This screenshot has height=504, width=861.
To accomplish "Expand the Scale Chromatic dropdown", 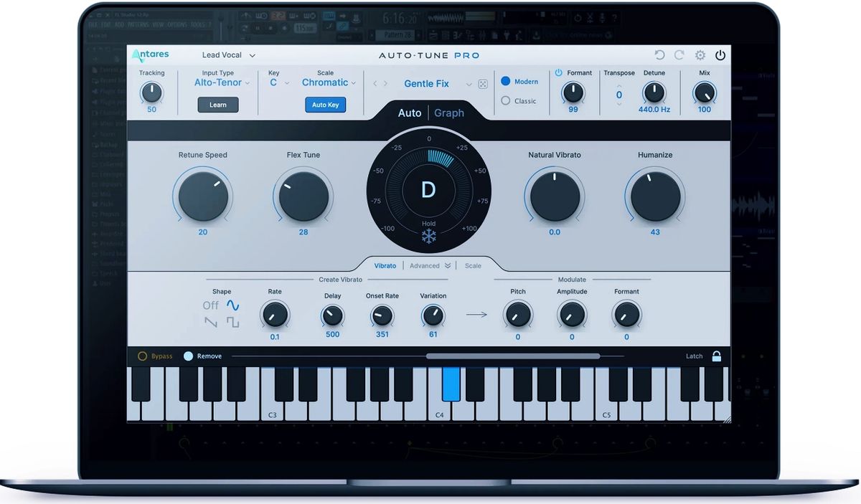I will pos(329,82).
